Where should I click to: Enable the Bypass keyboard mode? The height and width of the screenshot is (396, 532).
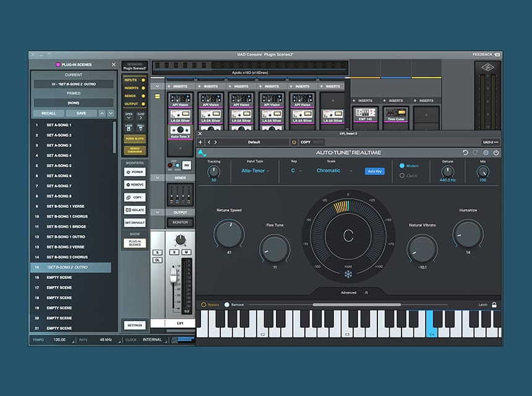coord(204,304)
